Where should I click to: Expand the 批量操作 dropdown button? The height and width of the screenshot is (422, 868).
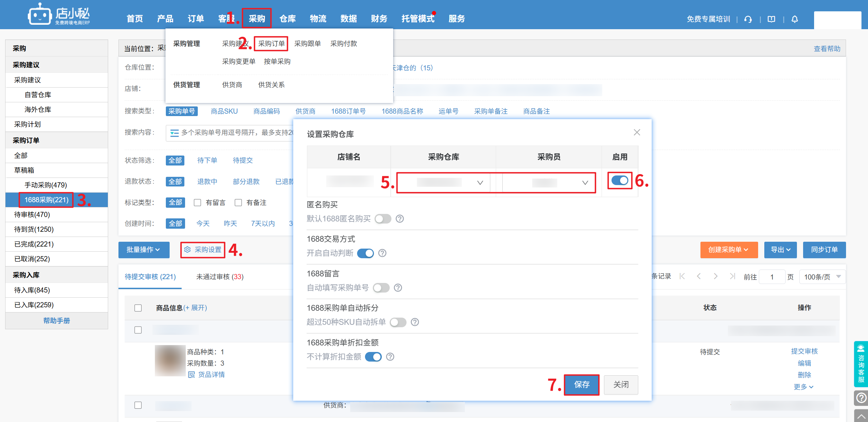(x=144, y=250)
